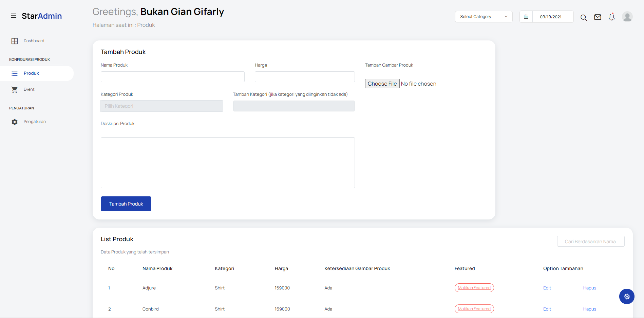Click Edit link for the Adjure product

[x=547, y=287]
